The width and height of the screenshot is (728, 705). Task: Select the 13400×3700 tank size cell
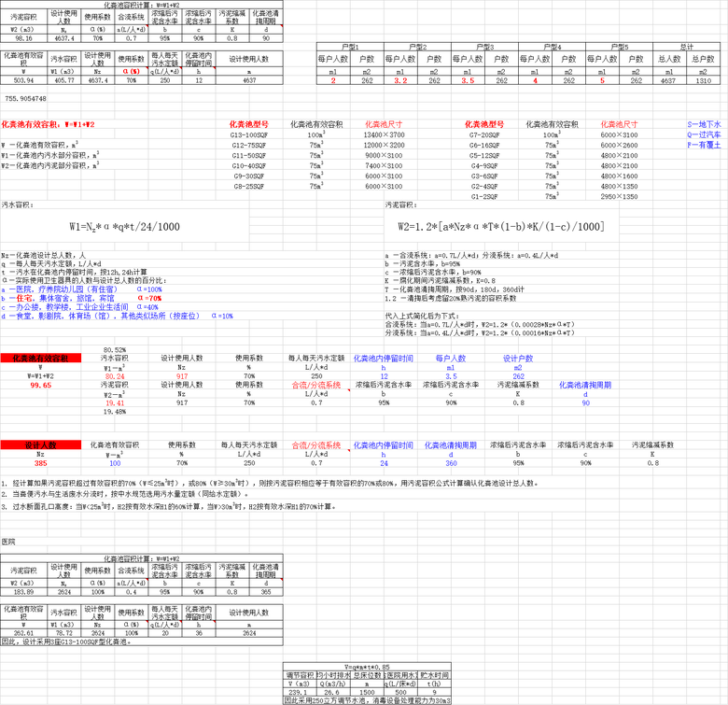point(384,134)
